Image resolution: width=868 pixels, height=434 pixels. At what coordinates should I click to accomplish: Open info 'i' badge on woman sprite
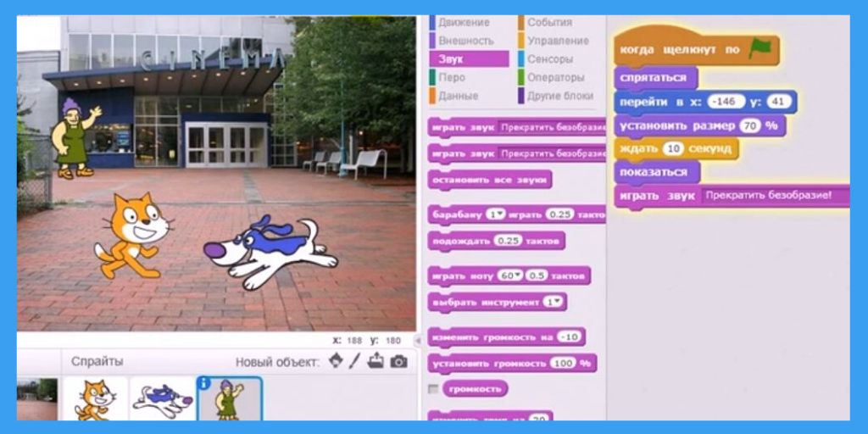click(x=203, y=383)
